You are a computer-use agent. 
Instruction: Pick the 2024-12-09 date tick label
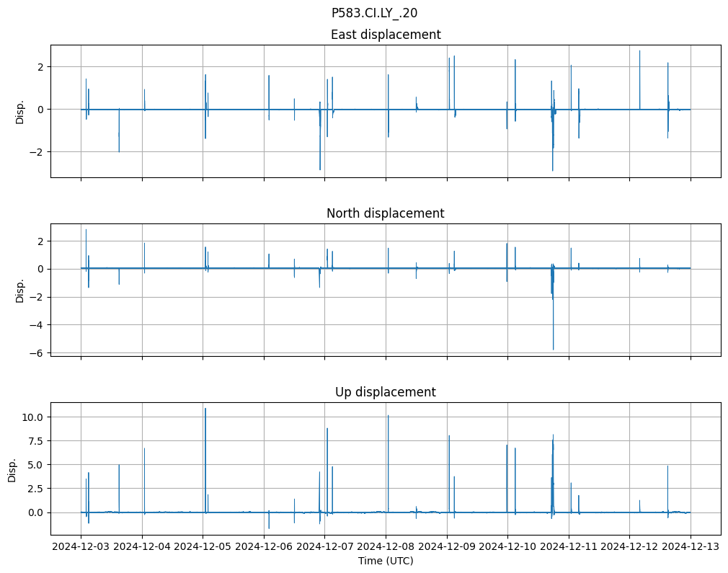click(447, 546)
